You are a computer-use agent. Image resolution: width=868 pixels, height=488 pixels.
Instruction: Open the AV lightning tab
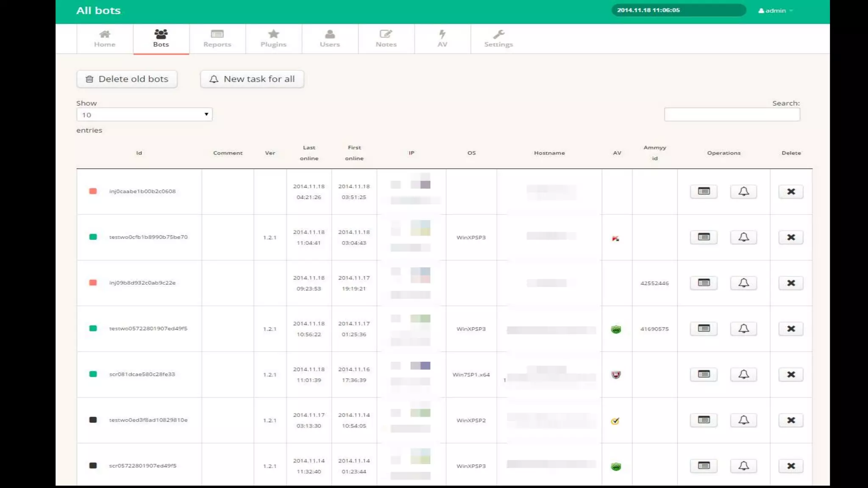click(x=442, y=39)
